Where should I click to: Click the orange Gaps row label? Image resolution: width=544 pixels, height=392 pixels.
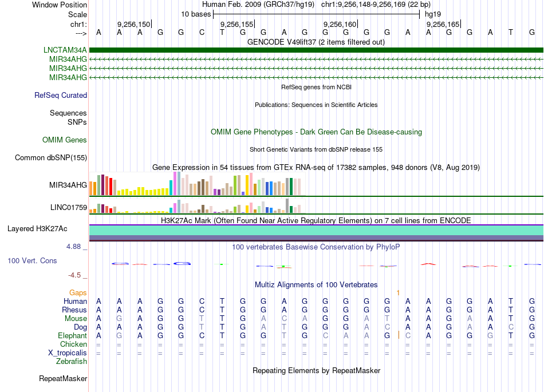pyautogui.click(x=78, y=293)
